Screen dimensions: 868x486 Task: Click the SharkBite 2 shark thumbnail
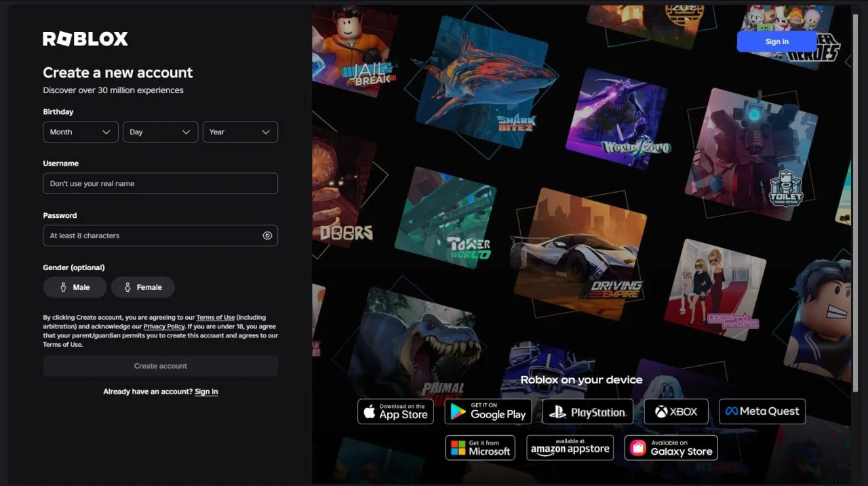[x=483, y=81]
